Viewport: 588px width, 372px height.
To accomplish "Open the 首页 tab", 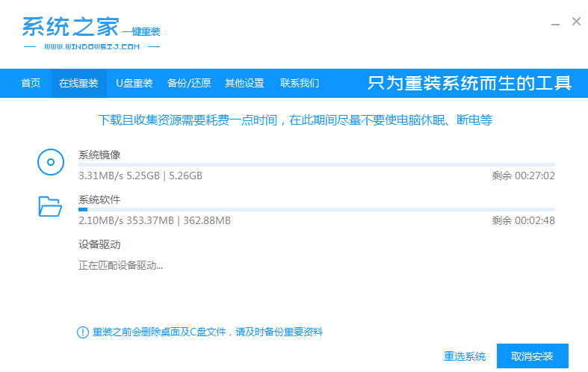I will [31, 83].
